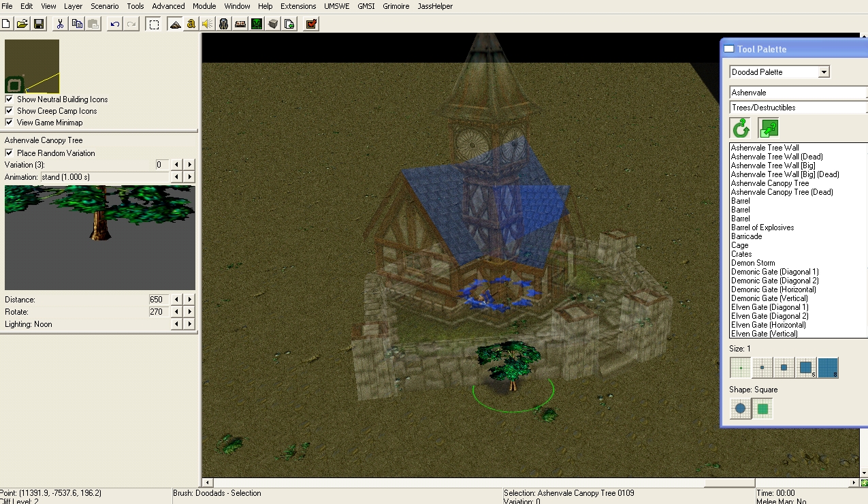868x504 pixels.
Task: Activate the dashed-rectangle Selection Brush icon
Action: [x=155, y=24]
